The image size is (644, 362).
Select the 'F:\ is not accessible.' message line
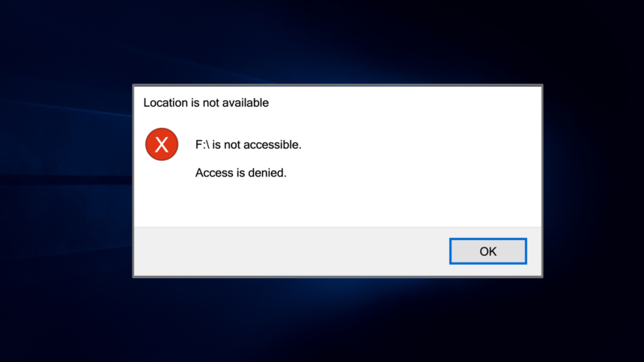(248, 144)
